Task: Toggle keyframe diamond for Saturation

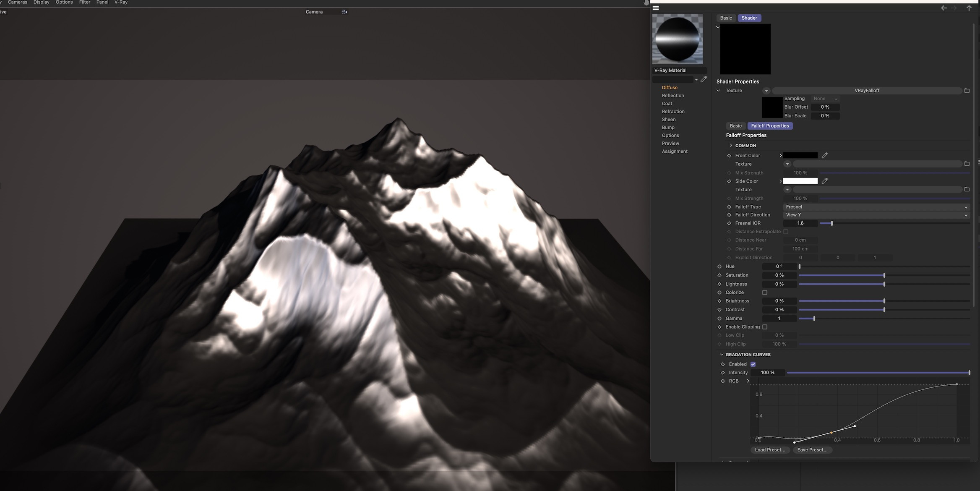Action: pyautogui.click(x=719, y=275)
